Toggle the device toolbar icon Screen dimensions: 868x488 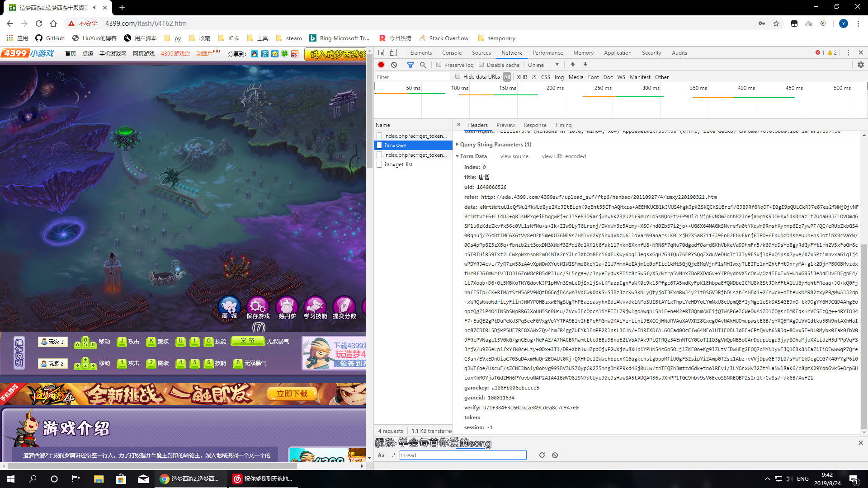tap(394, 52)
